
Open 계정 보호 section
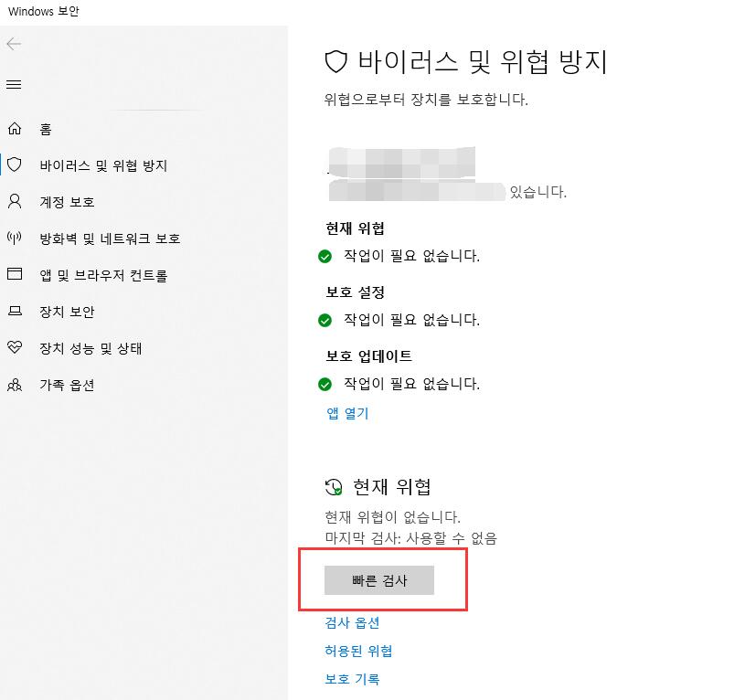[x=67, y=202]
